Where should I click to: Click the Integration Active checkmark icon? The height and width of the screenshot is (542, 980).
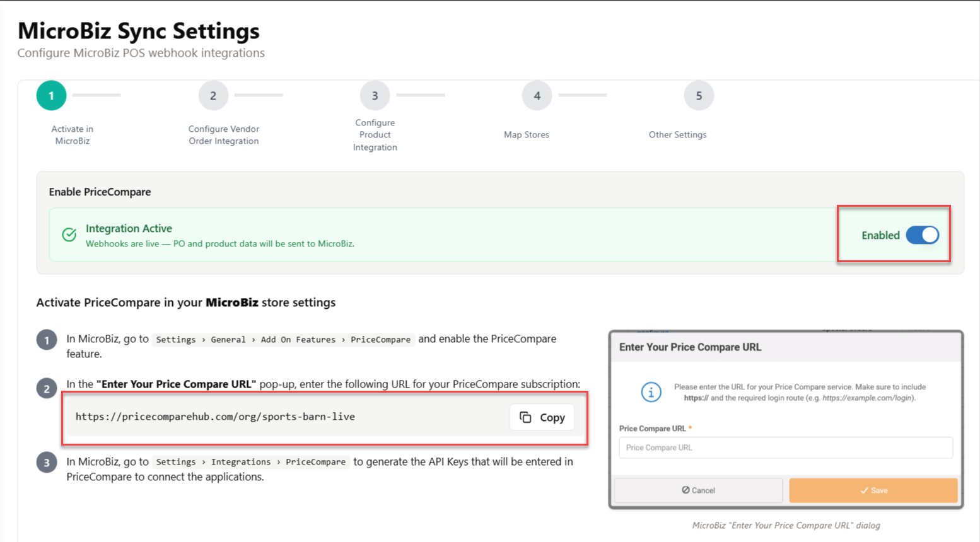pyautogui.click(x=69, y=235)
